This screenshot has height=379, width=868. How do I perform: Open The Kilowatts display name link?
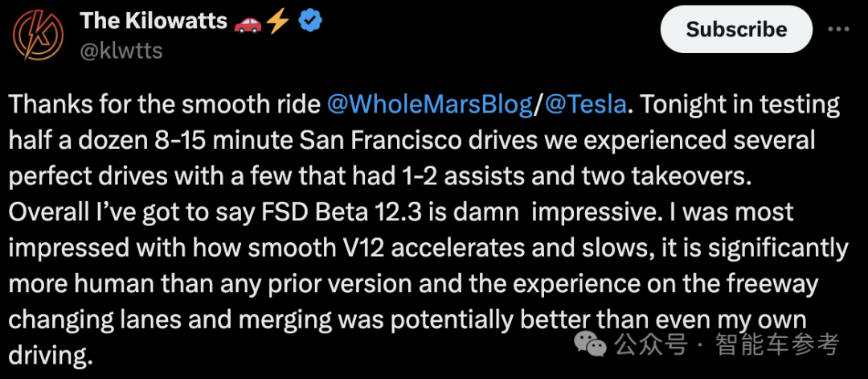154,22
